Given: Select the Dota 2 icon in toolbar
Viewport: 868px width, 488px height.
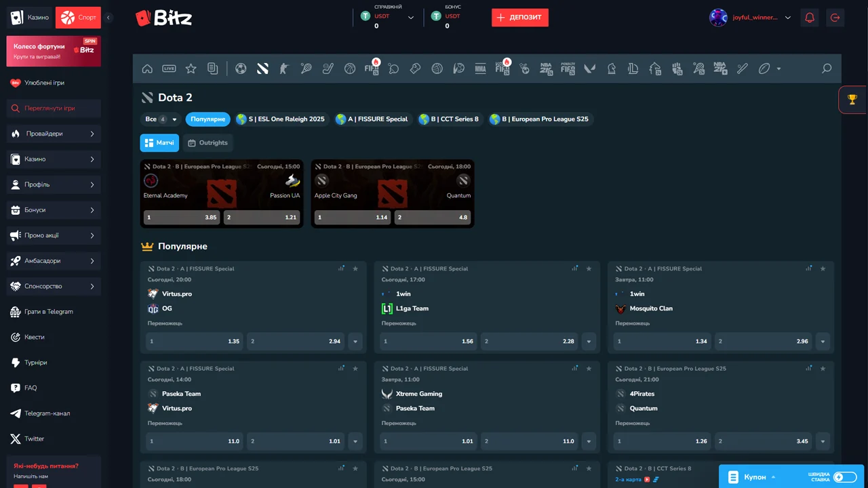Looking at the screenshot, I should pos(262,68).
